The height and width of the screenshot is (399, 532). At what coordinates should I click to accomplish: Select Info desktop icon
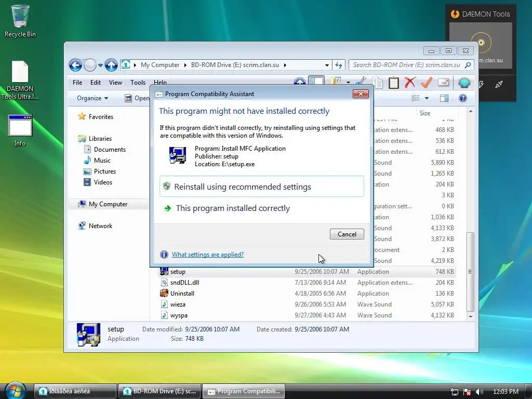20,130
